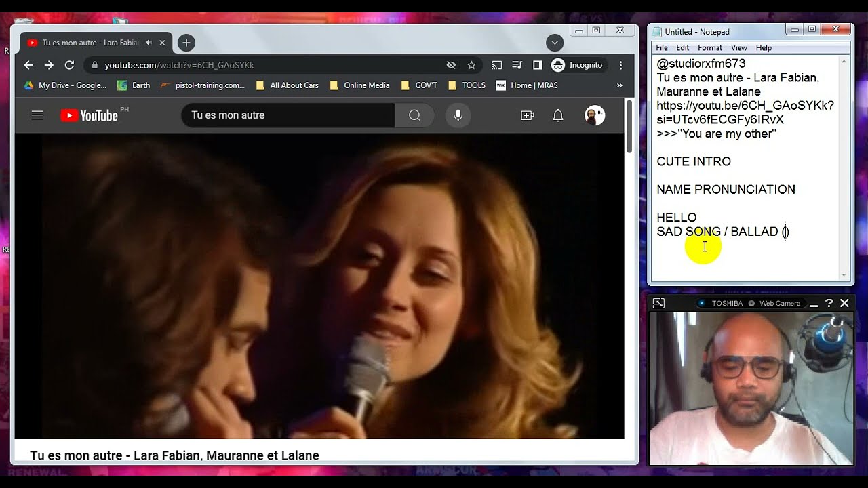Open Chrome three-dot menu
Image resolution: width=868 pixels, height=488 pixels.
[620, 65]
